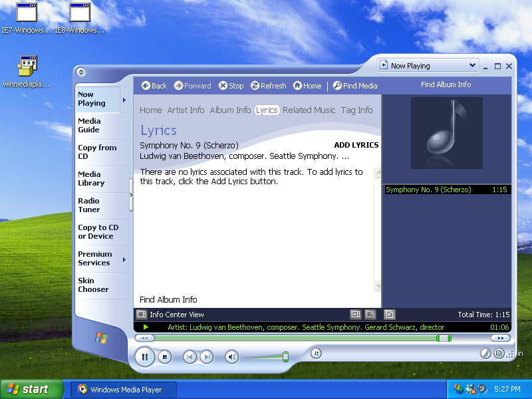Open the Artist Info tab
The width and height of the screenshot is (532, 399).
[x=186, y=110]
